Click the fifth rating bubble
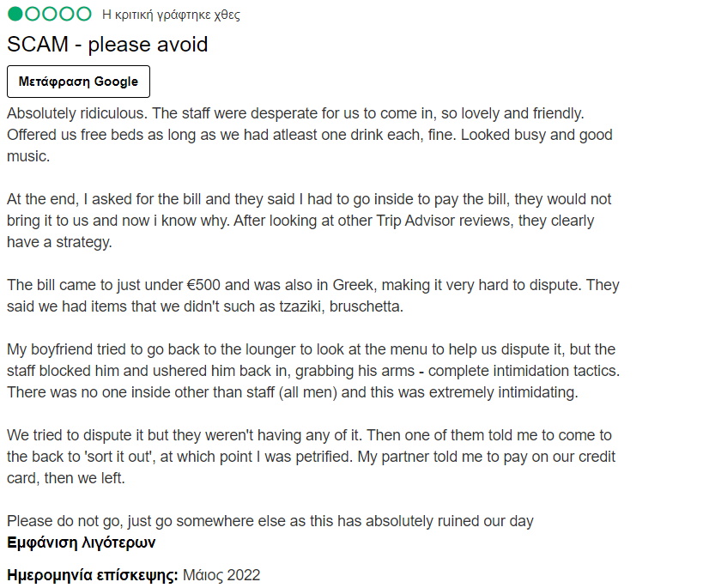 83,14
